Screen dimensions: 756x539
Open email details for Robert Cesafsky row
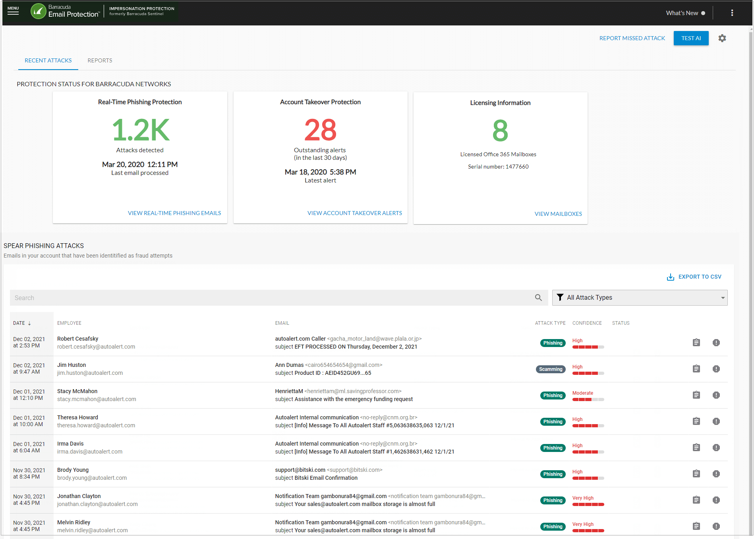[696, 343]
